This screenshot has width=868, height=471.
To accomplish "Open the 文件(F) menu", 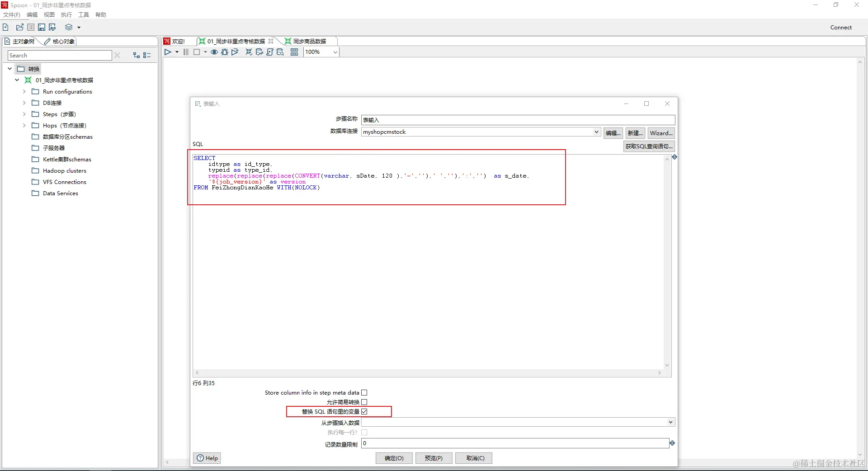I will click(x=12, y=15).
